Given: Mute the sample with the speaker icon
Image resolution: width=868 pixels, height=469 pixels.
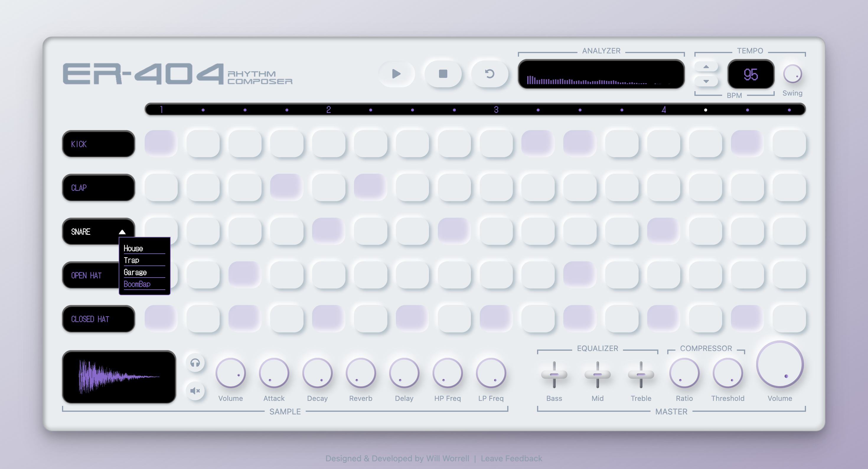Looking at the screenshot, I should pos(195,391).
